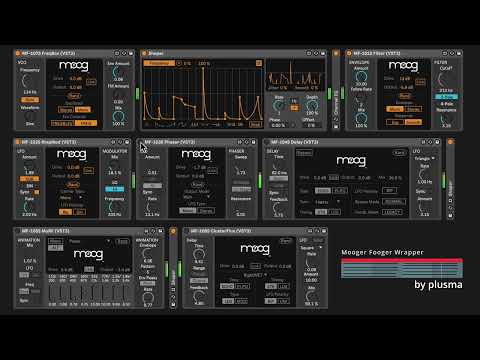
Task: Click the circular icon beside Shaper's Frequency target
Action: 179,63
